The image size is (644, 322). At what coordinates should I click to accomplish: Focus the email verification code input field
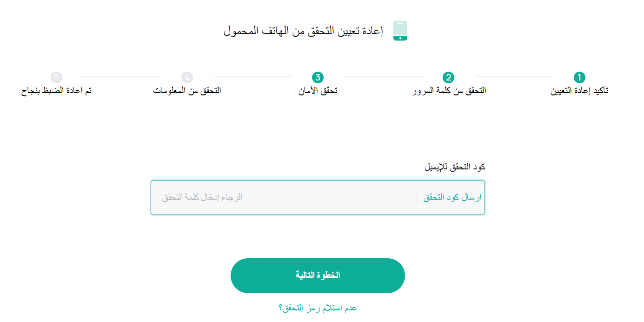(284, 197)
